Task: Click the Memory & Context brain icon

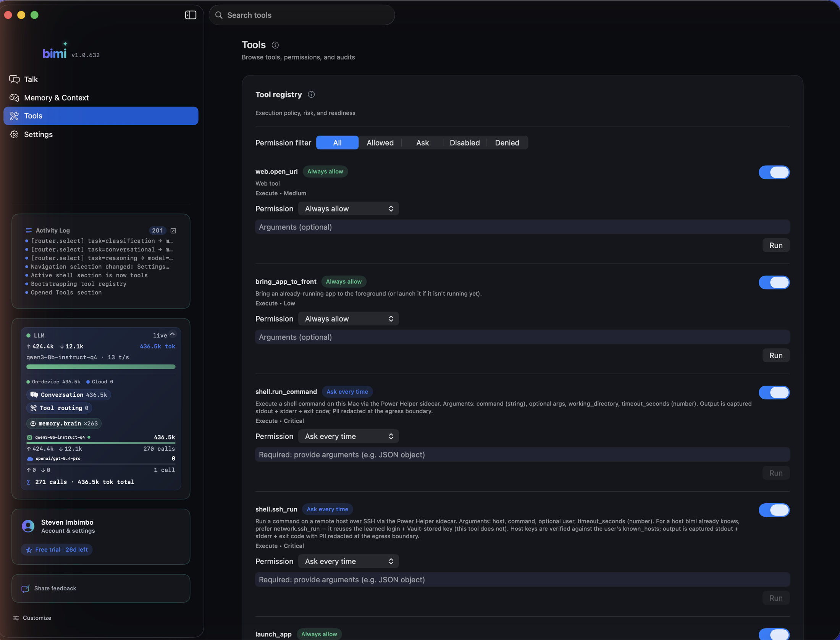Action: coord(15,97)
